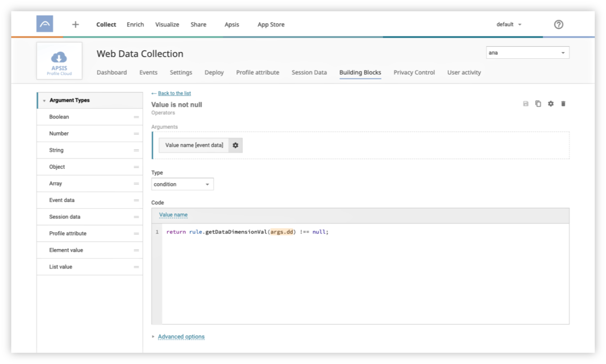The width and height of the screenshot is (606, 364).
Task: Expand Advanced options section
Action: tap(181, 337)
